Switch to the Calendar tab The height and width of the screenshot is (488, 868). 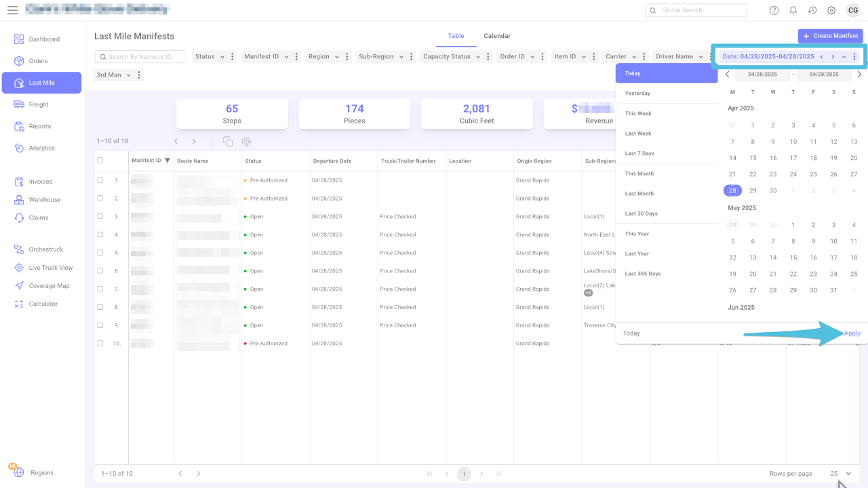497,36
